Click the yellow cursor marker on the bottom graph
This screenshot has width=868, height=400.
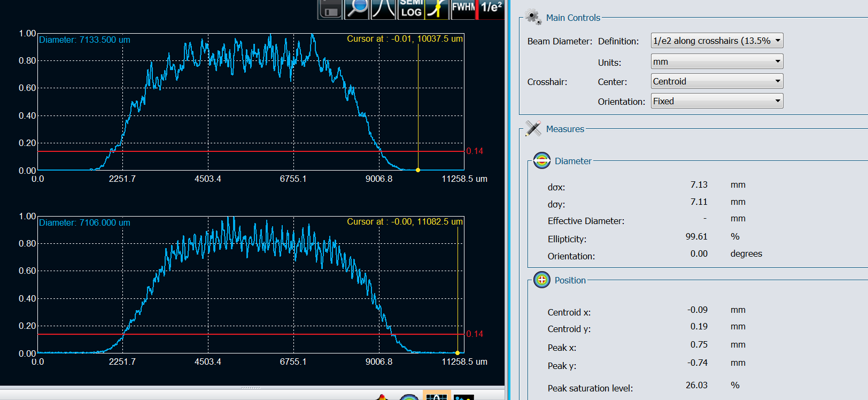click(458, 353)
